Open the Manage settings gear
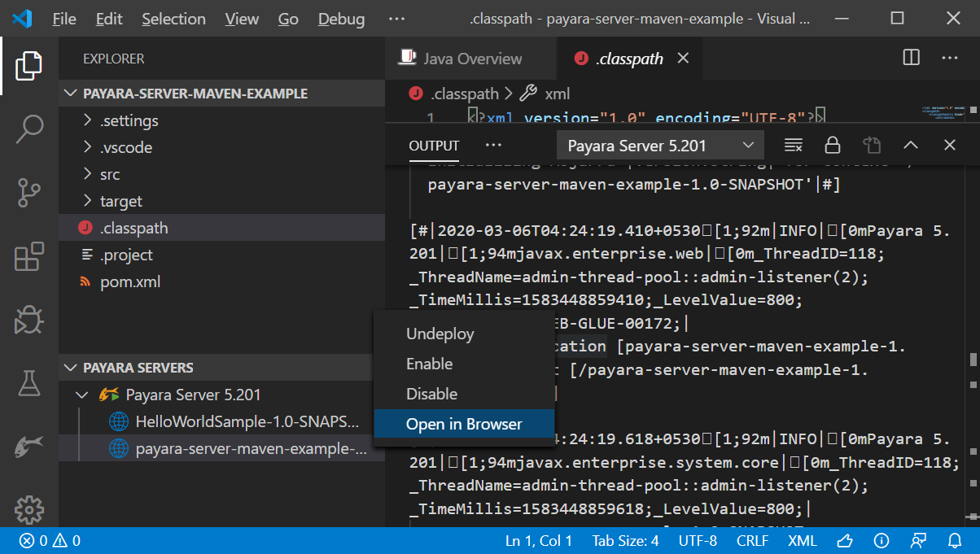Image resolution: width=980 pixels, height=554 pixels. 29,509
